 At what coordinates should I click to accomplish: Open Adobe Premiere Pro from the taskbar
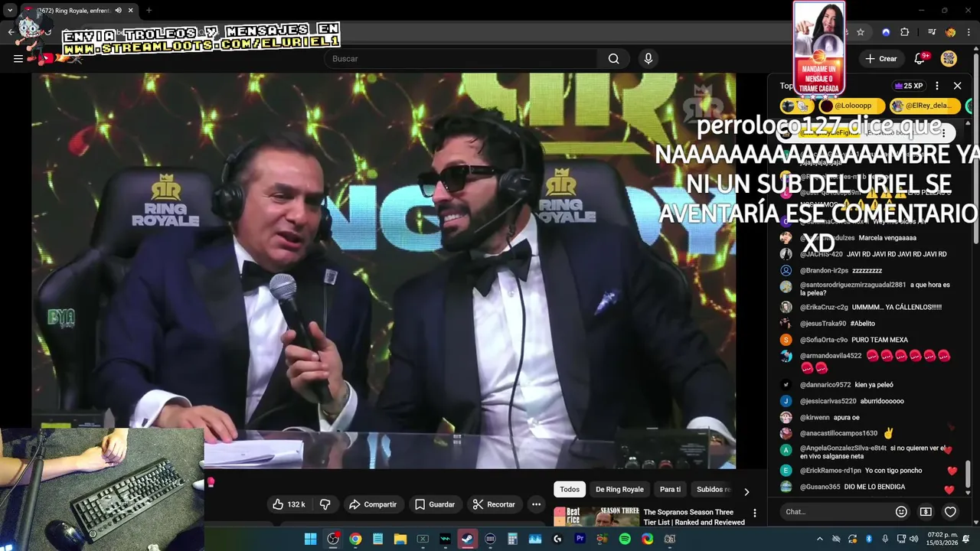click(580, 539)
